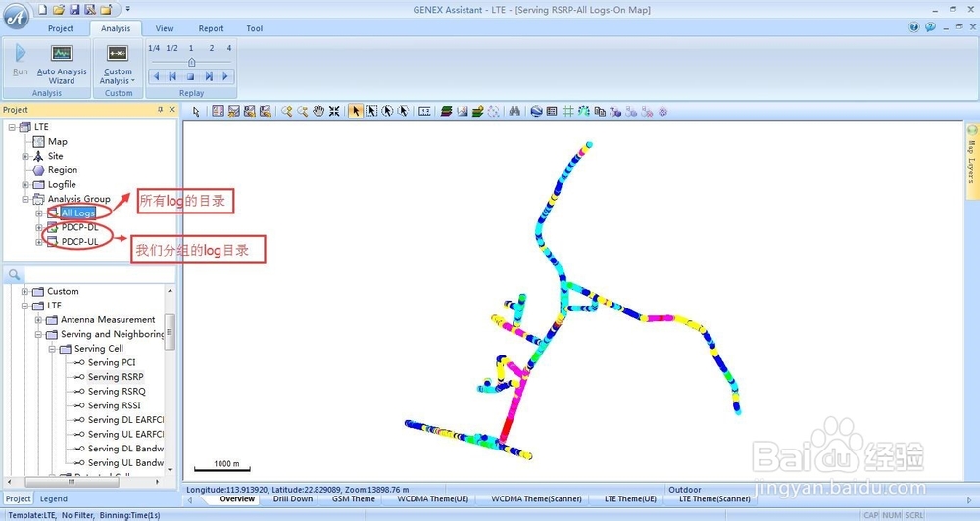The width and height of the screenshot is (980, 521).
Task: Select the WCDMA Theme(Scanner) tab
Action: 536,499
